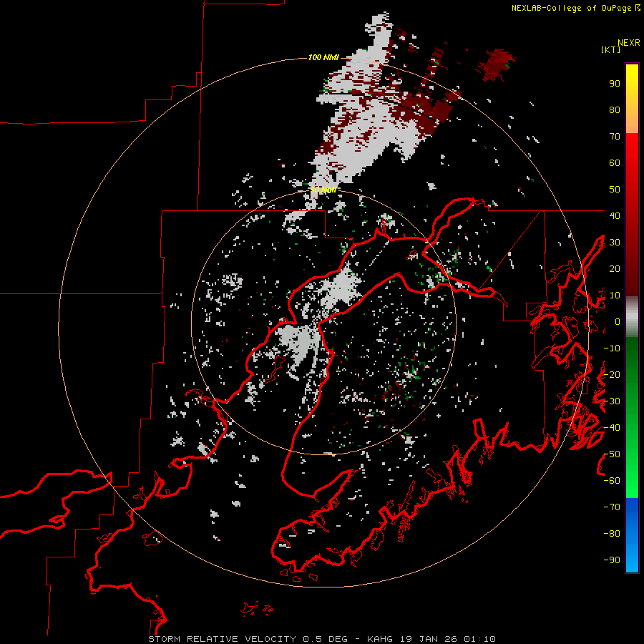This screenshot has width=644, height=644.
Task: Click the 60 value on the velocity scale
Action: pos(615,162)
